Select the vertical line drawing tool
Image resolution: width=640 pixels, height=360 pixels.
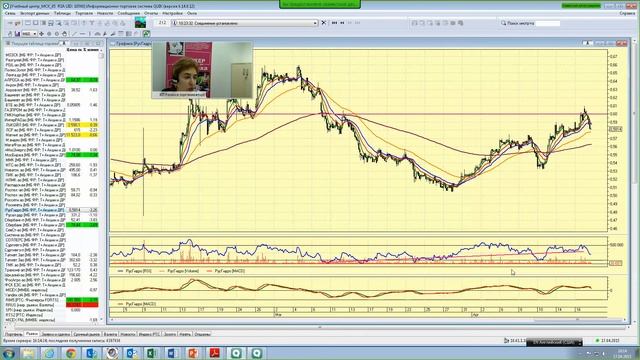click(x=90, y=34)
